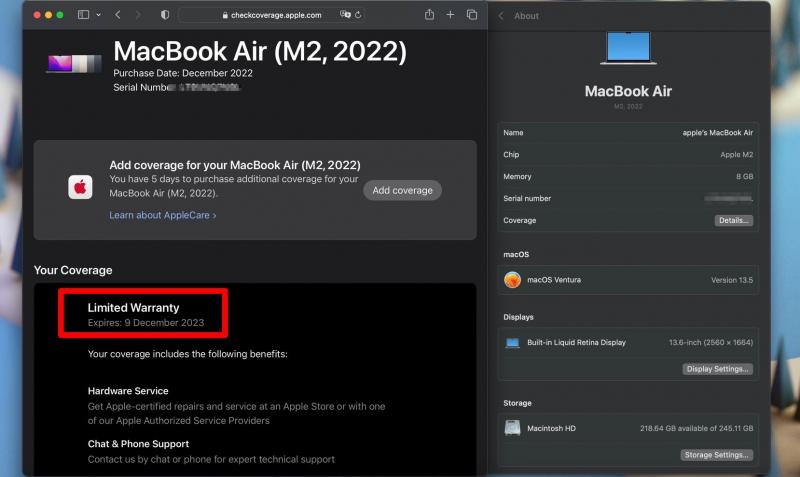This screenshot has width=800, height=477.
Task: Close the Safari window
Action: coord(37,15)
